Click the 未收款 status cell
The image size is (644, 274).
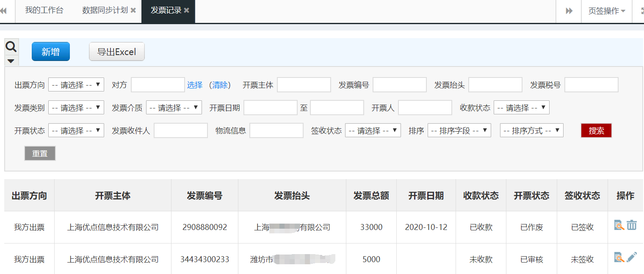tap(481, 259)
